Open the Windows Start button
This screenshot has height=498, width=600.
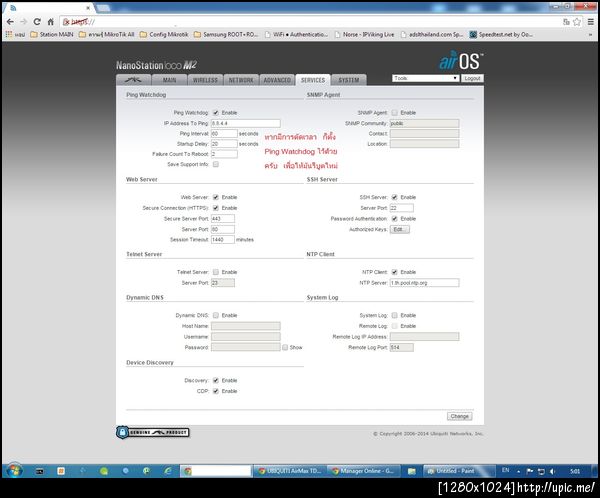point(14,470)
